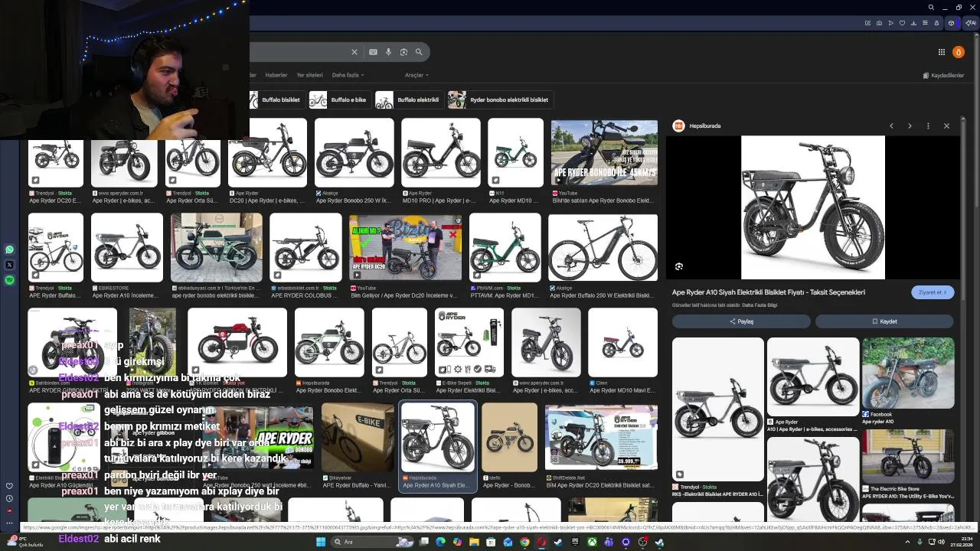Take a snapshot with the camera icon
980x551 pixels.
[879, 23]
